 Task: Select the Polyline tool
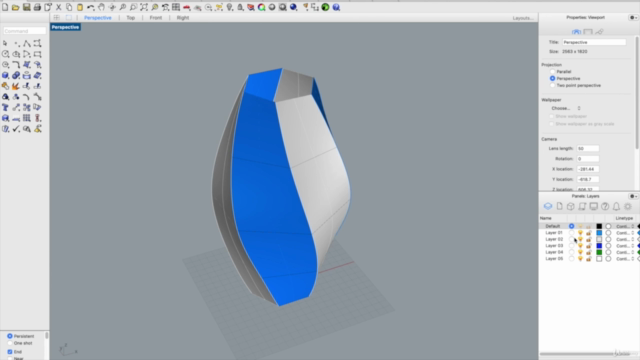click(x=27, y=43)
